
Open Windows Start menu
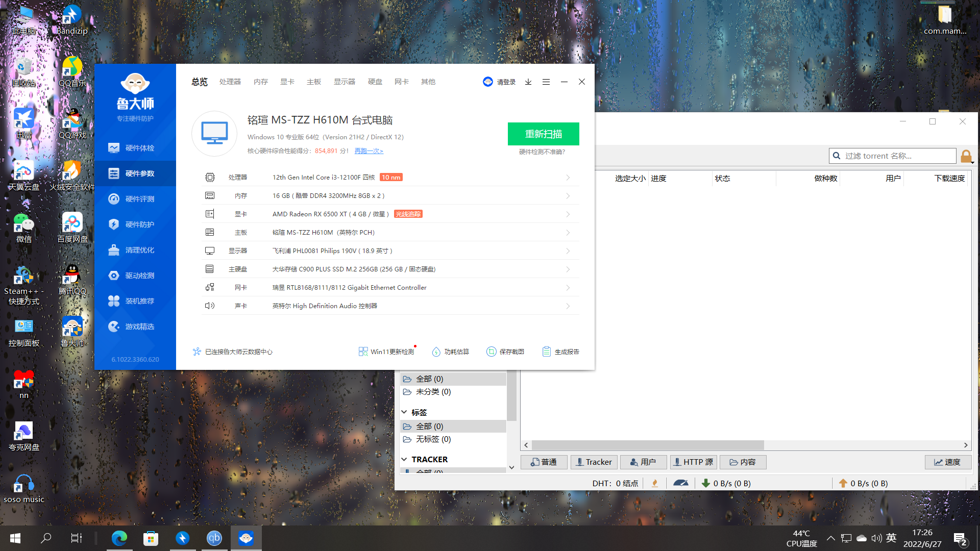[x=15, y=538]
